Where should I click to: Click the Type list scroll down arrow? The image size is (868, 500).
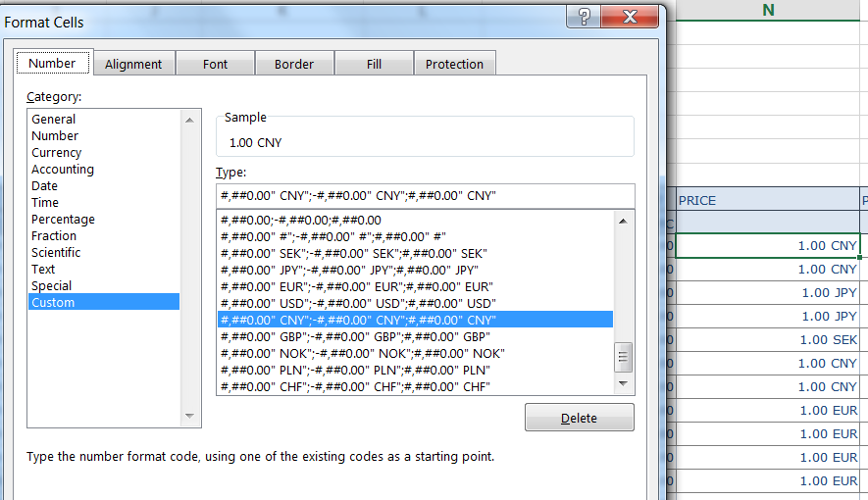click(x=623, y=383)
